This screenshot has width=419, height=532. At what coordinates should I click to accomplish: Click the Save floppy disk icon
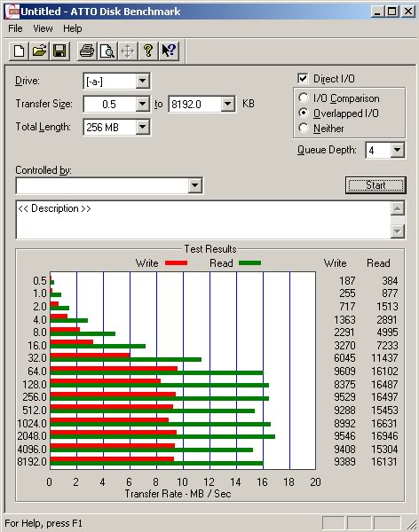click(x=59, y=51)
